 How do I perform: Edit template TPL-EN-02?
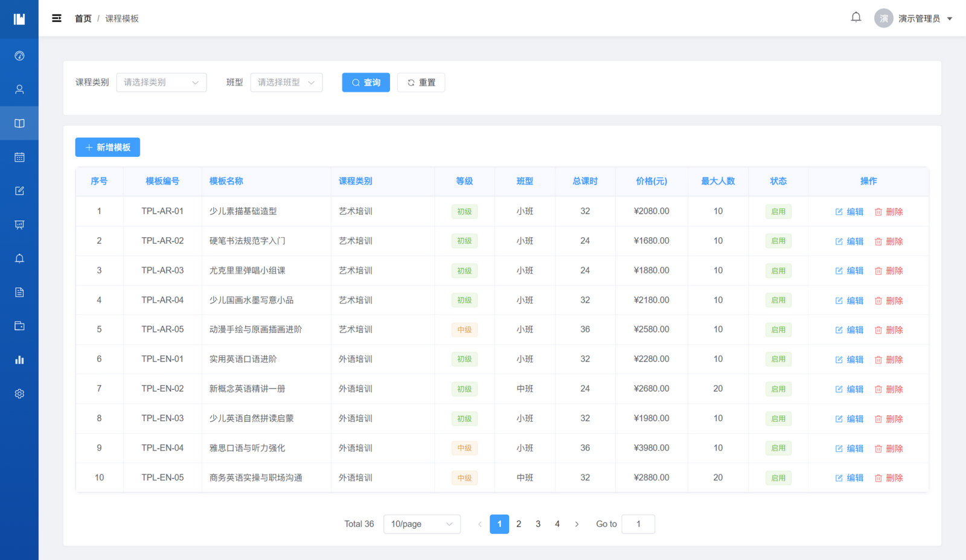[x=849, y=389]
